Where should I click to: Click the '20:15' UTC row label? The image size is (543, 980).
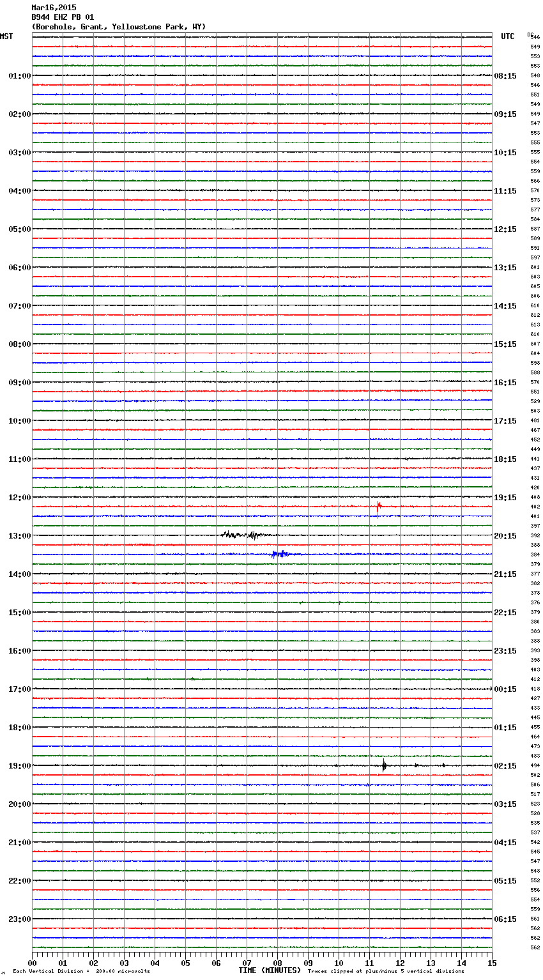tap(505, 536)
